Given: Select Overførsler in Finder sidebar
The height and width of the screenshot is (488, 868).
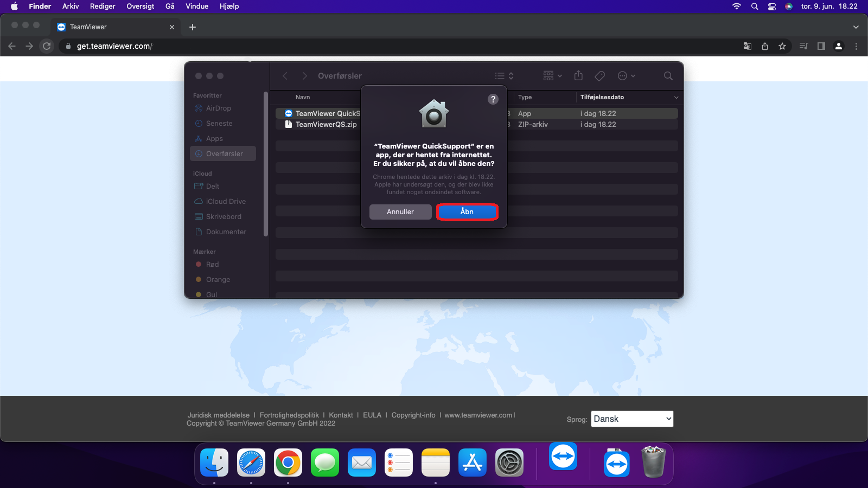Looking at the screenshot, I should tap(223, 153).
